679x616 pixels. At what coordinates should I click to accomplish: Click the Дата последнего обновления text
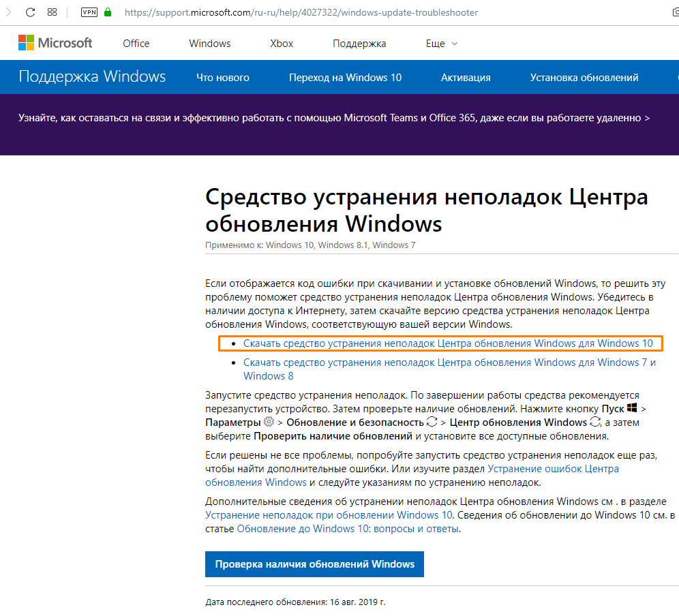(295, 602)
